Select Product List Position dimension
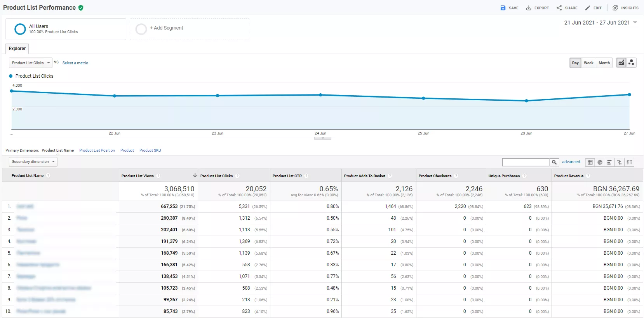This screenshot has height=318, width=644. tap(97, 150)
